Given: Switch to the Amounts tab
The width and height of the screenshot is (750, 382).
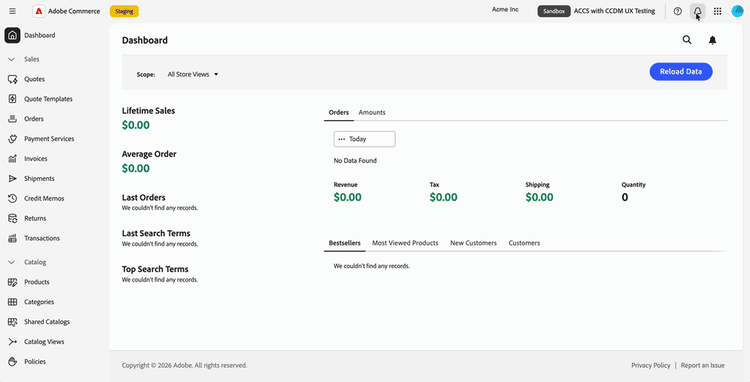Looking at the screenshot, I should click(x=372, y=112).
